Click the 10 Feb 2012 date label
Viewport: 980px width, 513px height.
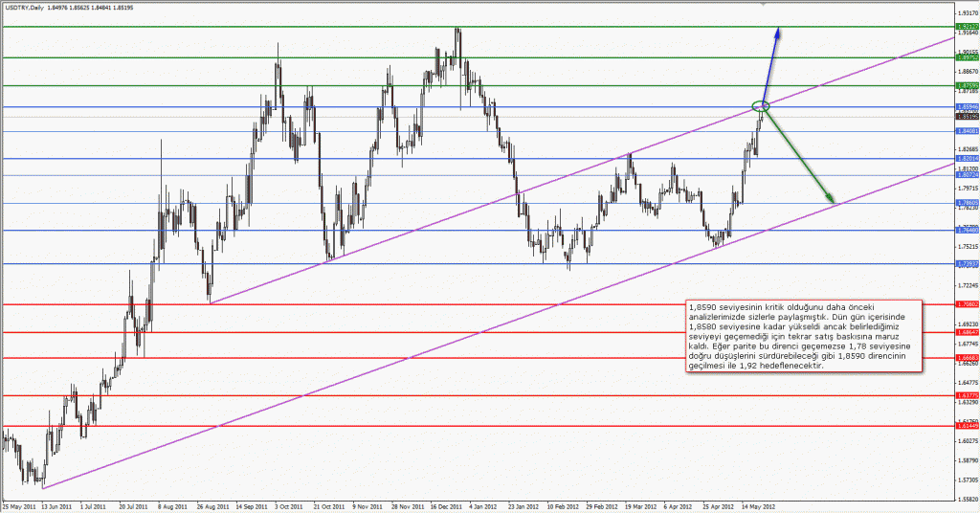click(x=563, y=506)
